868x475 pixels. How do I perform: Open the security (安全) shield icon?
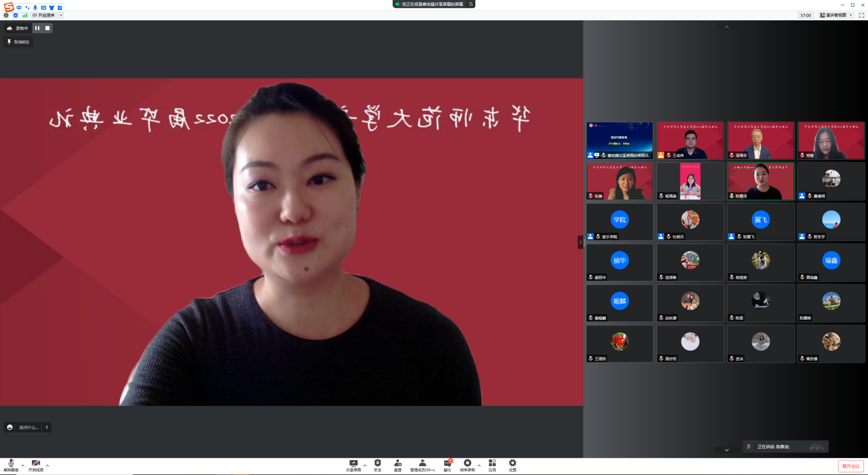point(377,465)
